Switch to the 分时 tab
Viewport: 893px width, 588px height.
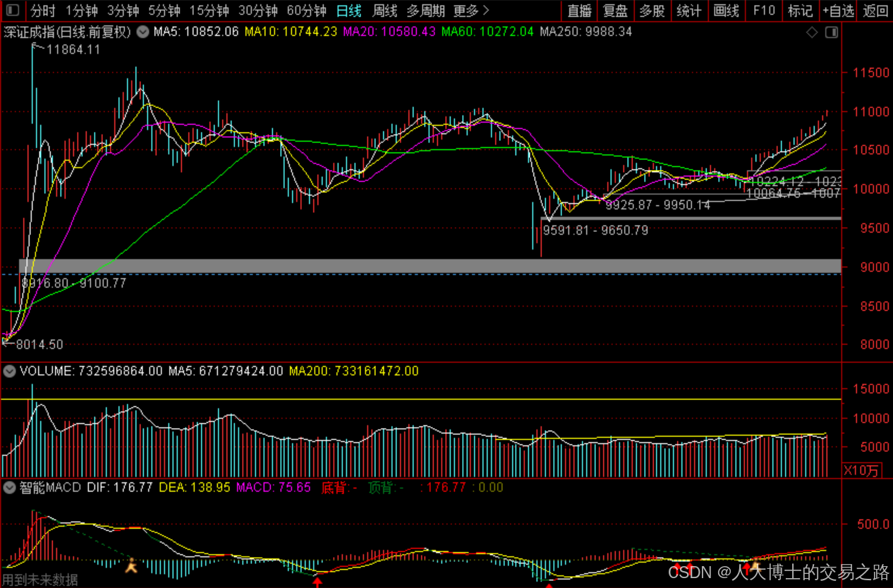(43, 11)
